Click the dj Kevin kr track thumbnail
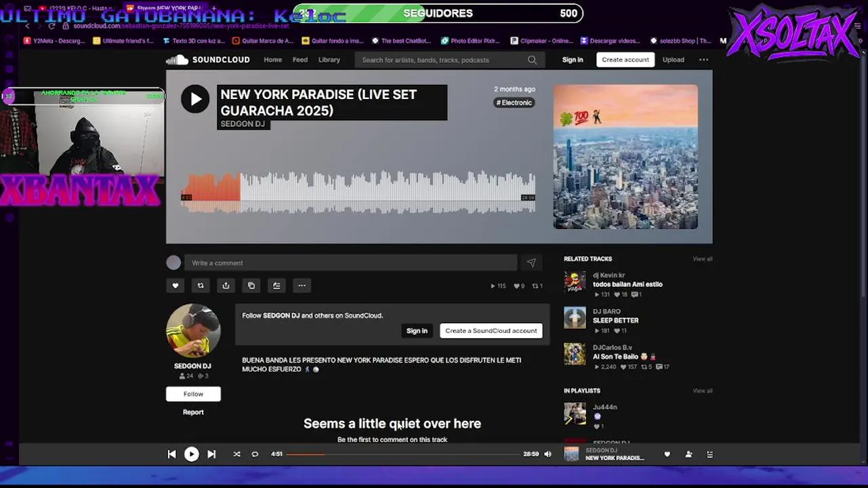Screen dimensions: 868x488 pos(575,281)
